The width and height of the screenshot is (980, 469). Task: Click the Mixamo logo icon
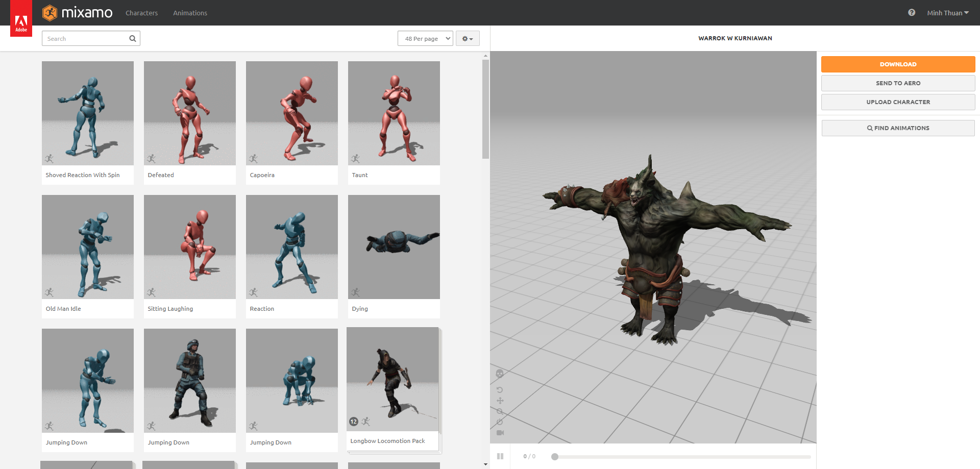[50, 13]
